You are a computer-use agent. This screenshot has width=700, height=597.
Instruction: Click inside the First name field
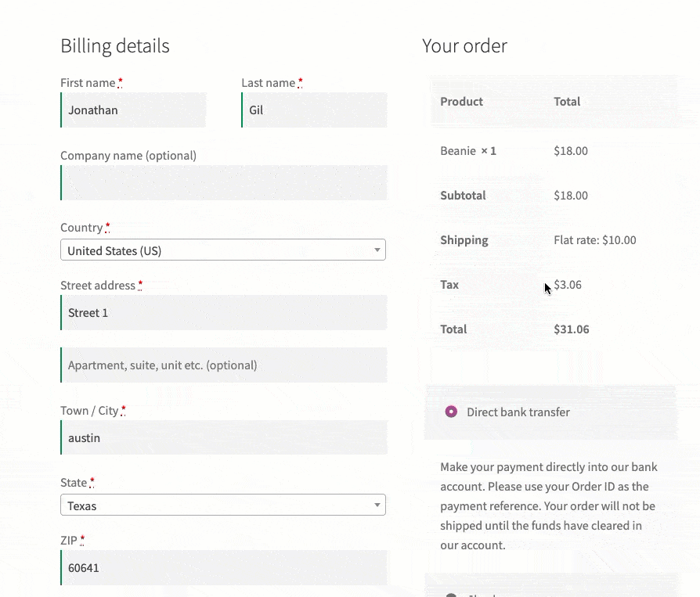coord(133,110)
